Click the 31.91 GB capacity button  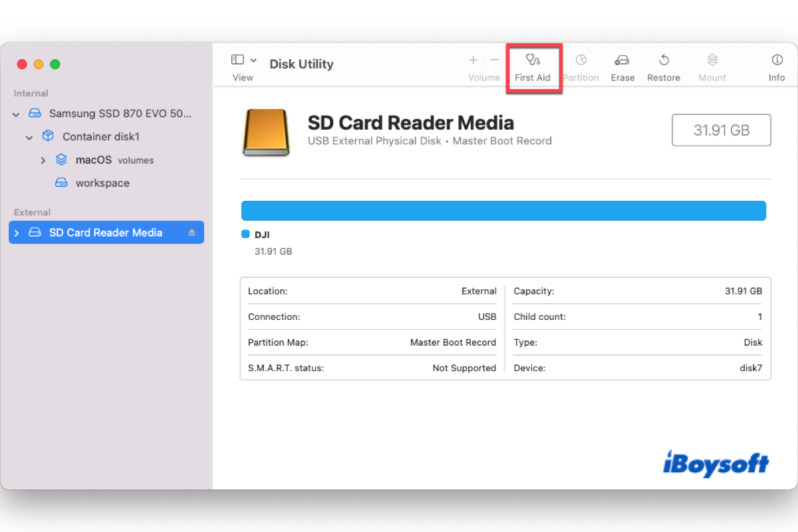721,130
